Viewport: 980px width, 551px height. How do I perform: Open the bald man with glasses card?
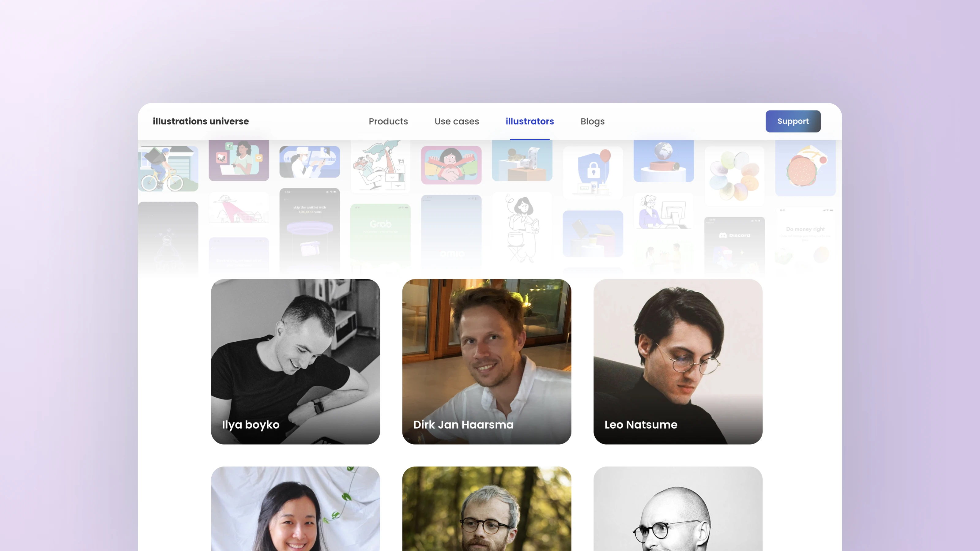677,509
